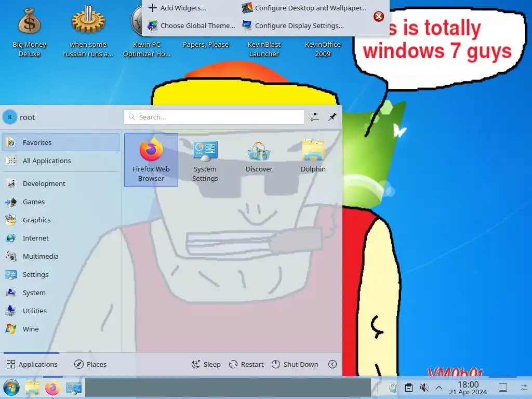Open System Settings from taskbar

pyautogui.click(x=74, y=388)
